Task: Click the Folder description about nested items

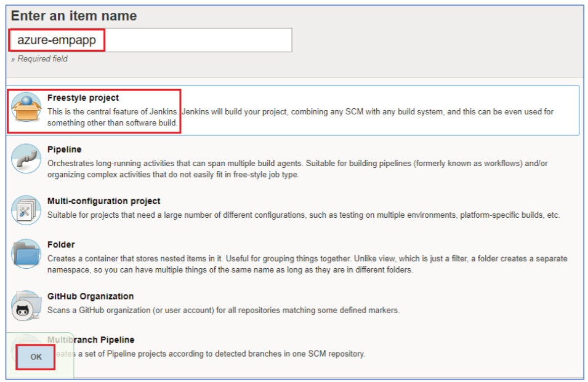Action: tap(307, 264)
